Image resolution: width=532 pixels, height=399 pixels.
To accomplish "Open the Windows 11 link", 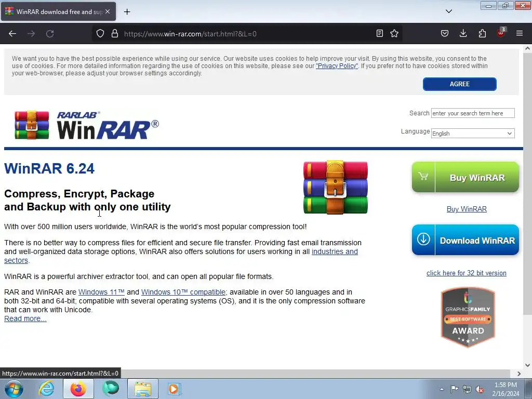I will click(101, 292).
